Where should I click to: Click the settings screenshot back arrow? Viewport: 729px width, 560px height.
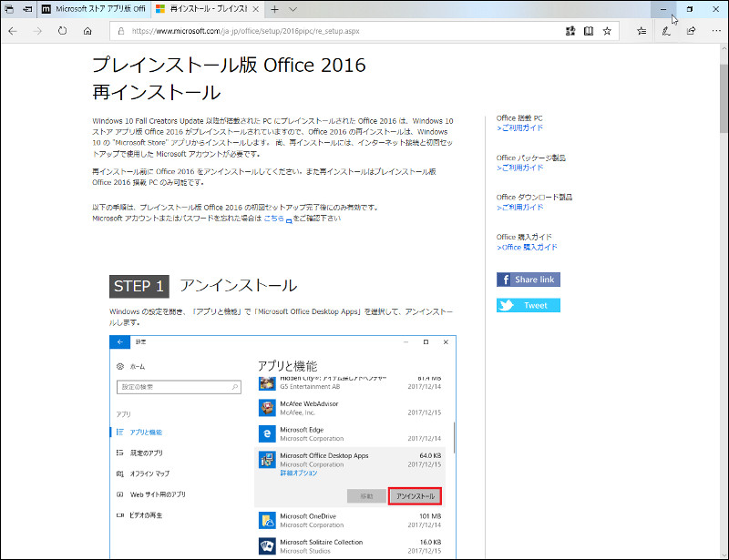click(x=120, y=342)
